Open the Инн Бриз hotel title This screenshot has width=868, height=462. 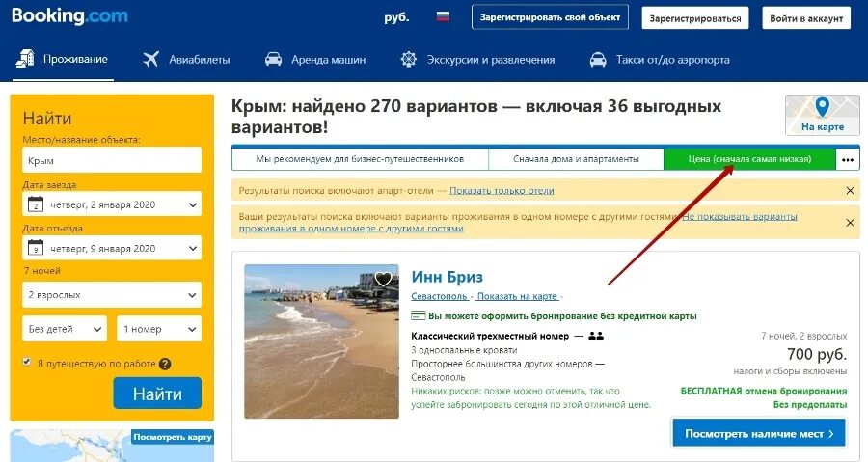(x=447, y=277)
